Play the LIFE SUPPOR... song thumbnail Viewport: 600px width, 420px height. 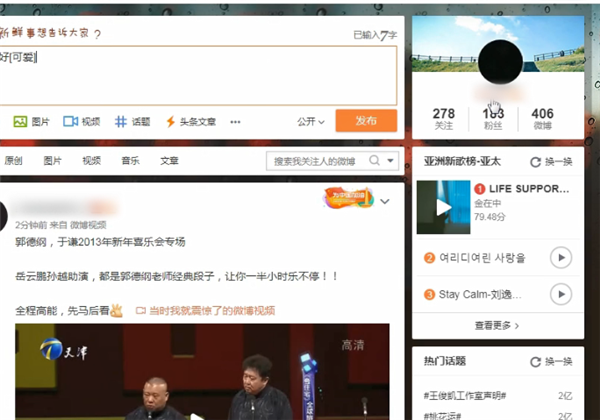click(x=443, y=207)
